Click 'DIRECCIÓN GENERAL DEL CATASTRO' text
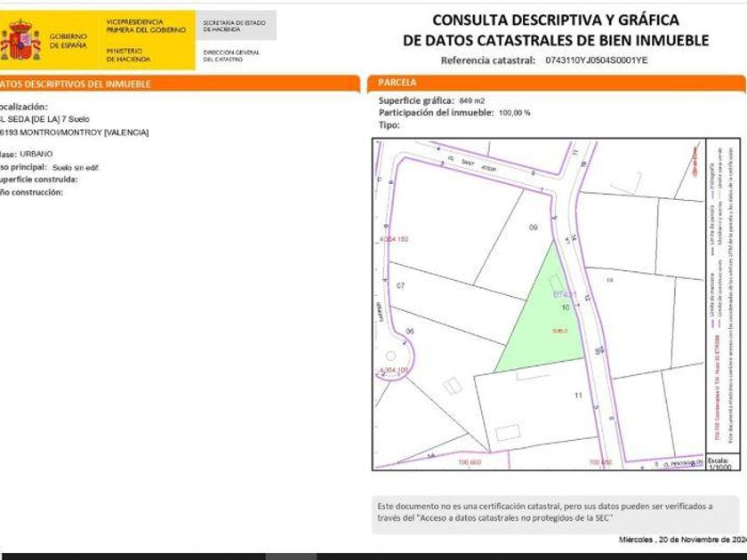Image resolution: width=747 pixels, height=560 pixels. point(231,56)
